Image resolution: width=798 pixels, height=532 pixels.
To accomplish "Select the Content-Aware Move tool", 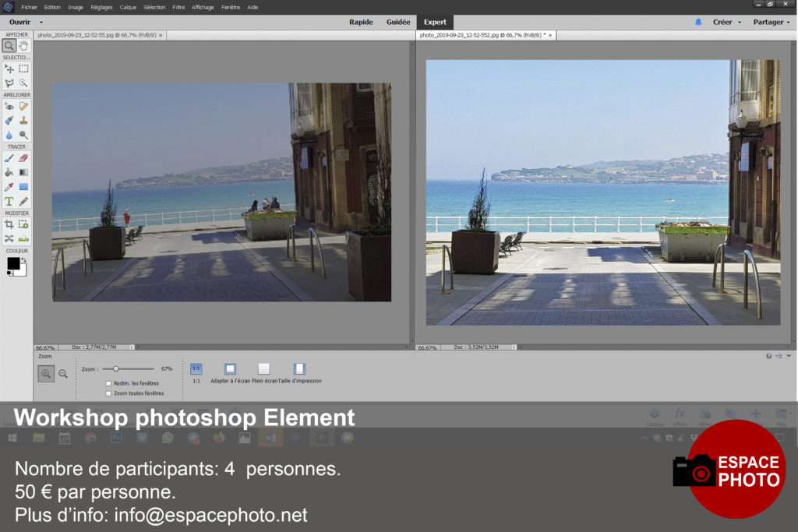I will 9,238.
